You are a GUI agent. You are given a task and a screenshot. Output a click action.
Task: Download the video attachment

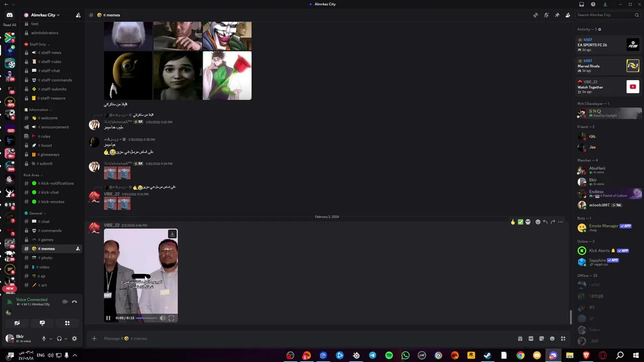pos(172,234)
